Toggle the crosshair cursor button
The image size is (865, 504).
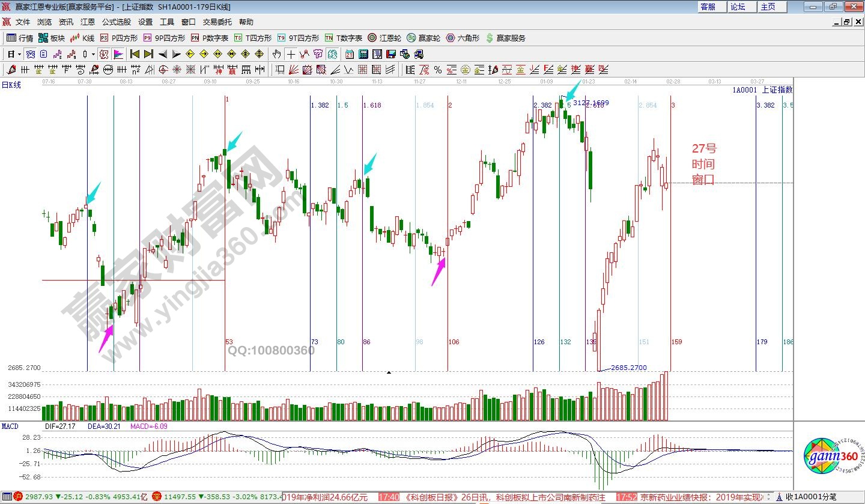(291, 54)
